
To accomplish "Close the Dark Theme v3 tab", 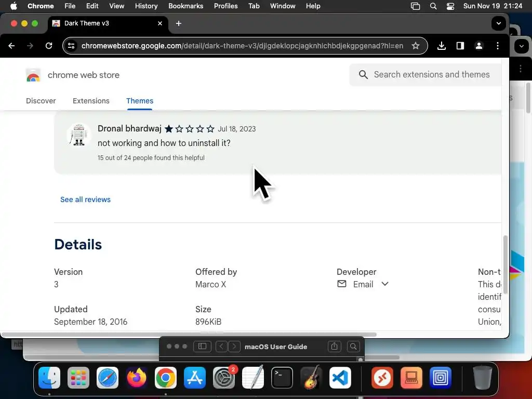I will (x=160, y=23).
